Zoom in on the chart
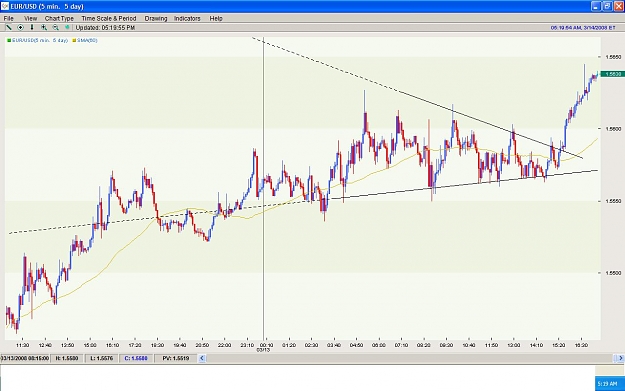The image size is (625, 391). [44, 28]
